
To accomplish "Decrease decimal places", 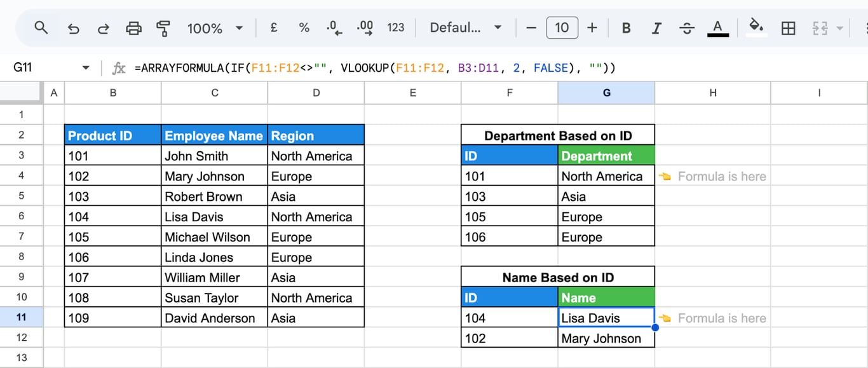I will (x=334, y=28).
